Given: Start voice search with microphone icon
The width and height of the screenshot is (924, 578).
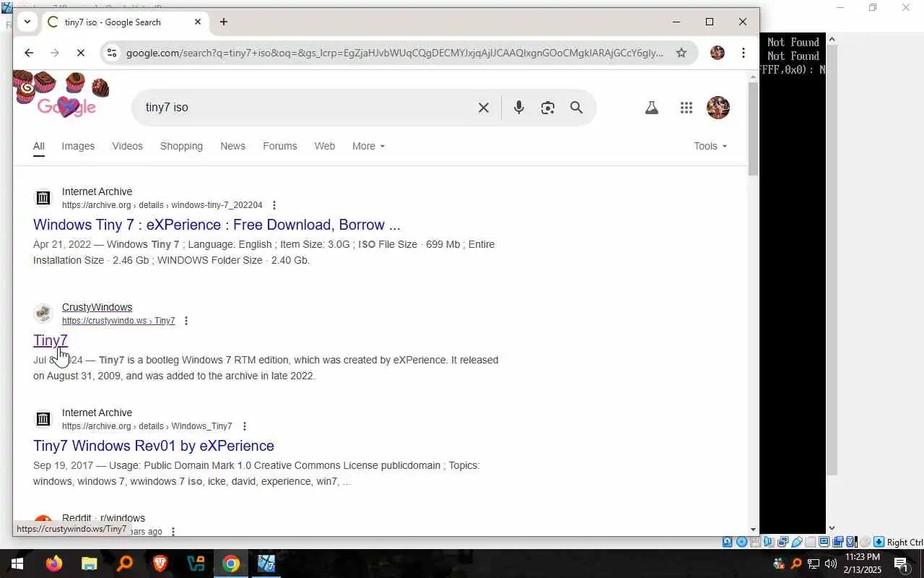Looking at the screenshot, I should [518, 108].
